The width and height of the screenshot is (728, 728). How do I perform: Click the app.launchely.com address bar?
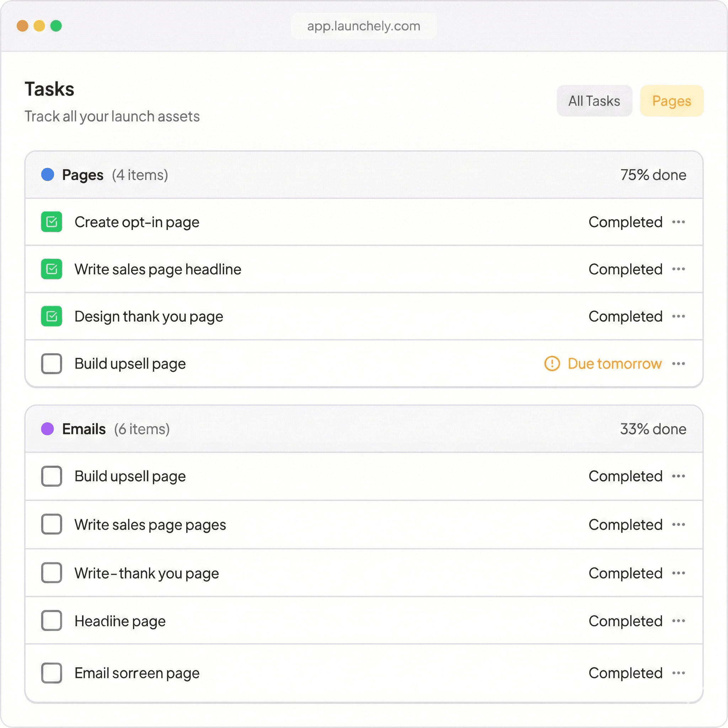tap(364, 26)
